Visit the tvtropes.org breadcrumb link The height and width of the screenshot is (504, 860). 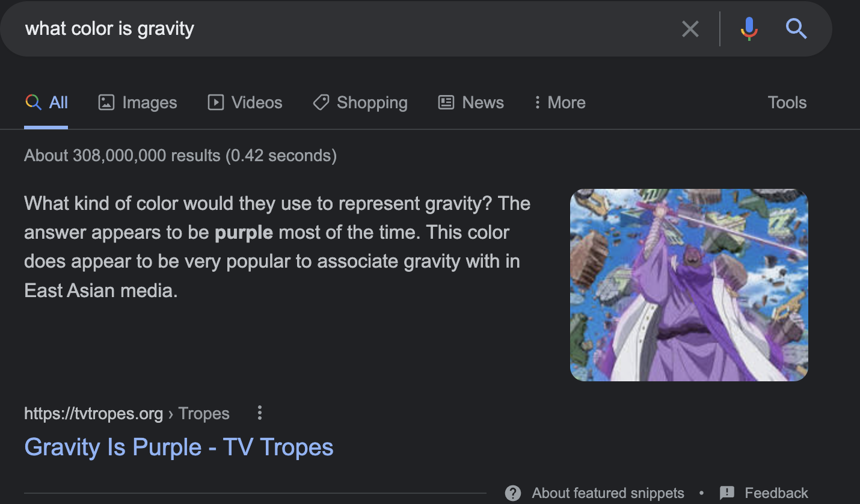[x=93, y=413]
